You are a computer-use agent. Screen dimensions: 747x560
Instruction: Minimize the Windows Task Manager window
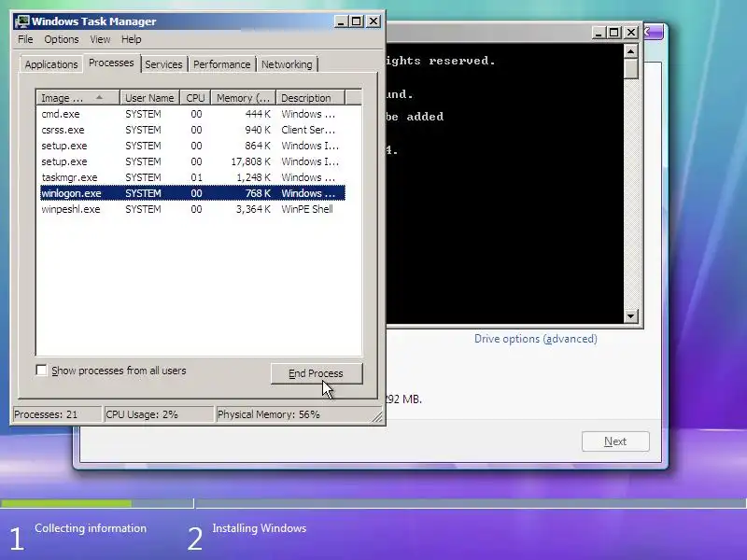(x=341, y=21)
